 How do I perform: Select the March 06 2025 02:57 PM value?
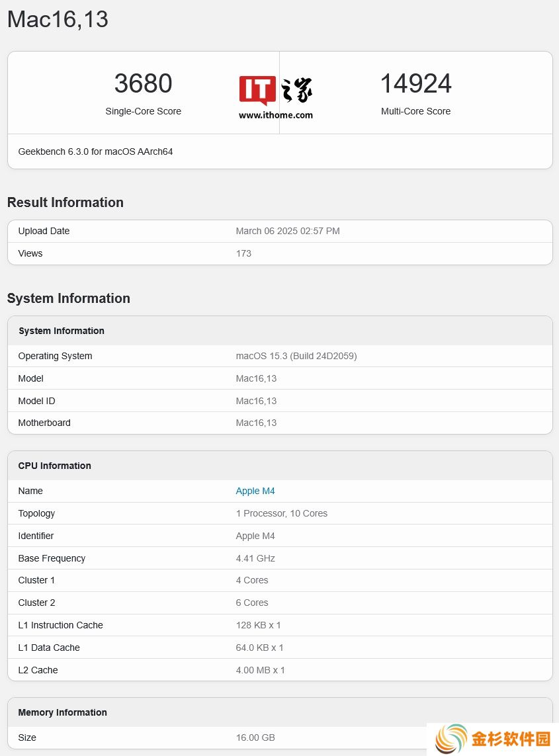click(288, 231)
